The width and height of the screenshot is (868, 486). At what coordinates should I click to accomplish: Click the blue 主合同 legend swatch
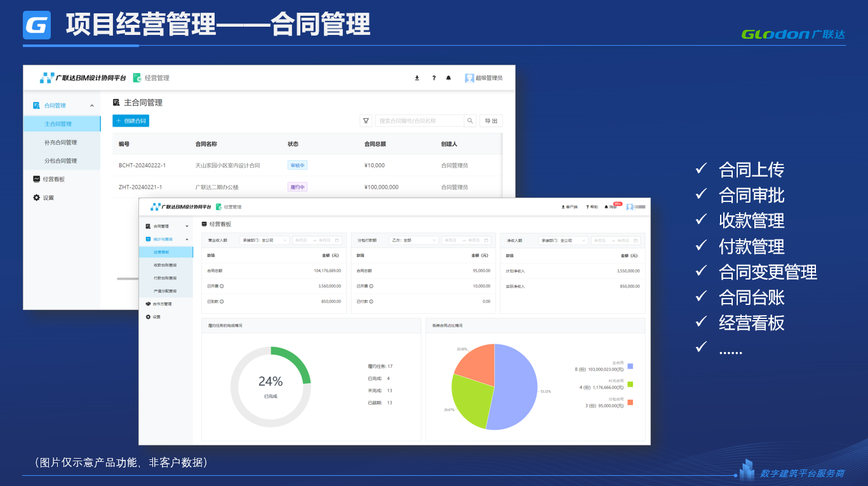(x=630, y=366)
